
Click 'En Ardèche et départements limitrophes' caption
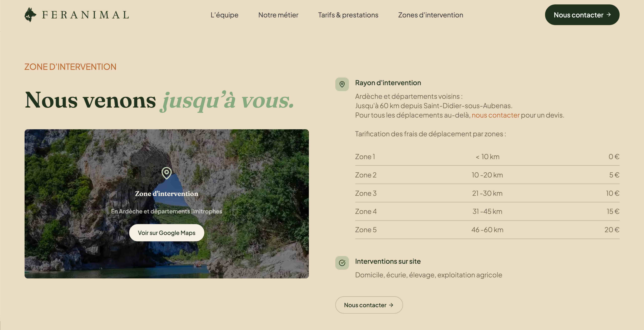(x=166, y=211)
